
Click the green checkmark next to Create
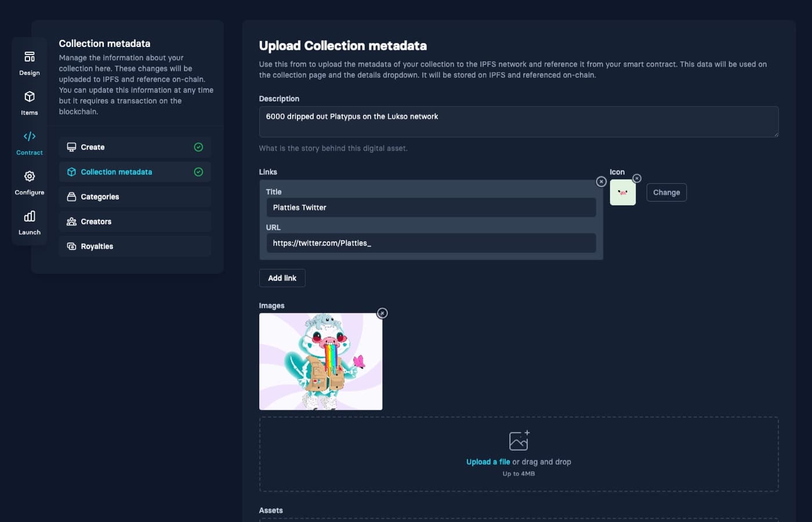tap(198, 147)
